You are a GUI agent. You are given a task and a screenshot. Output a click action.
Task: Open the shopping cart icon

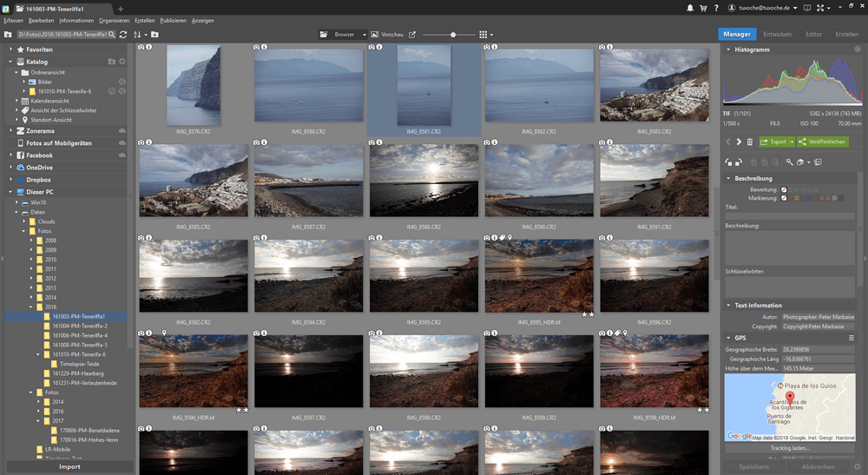(x=703, y=8)
